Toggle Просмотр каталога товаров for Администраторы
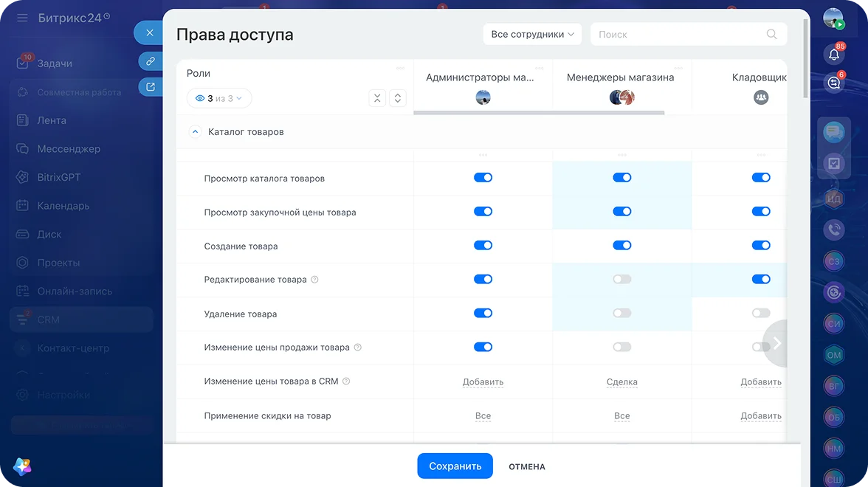The width and height of the screenshot is (868, 487). 483,178
